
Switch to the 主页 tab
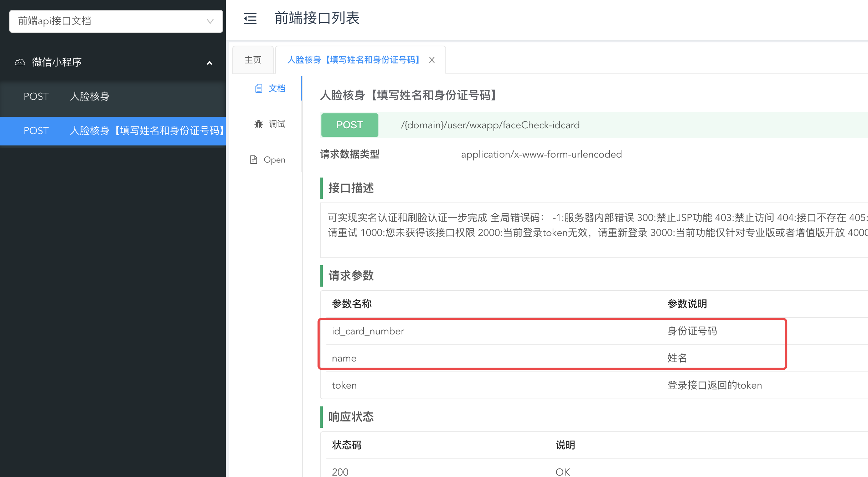point(253,60)
